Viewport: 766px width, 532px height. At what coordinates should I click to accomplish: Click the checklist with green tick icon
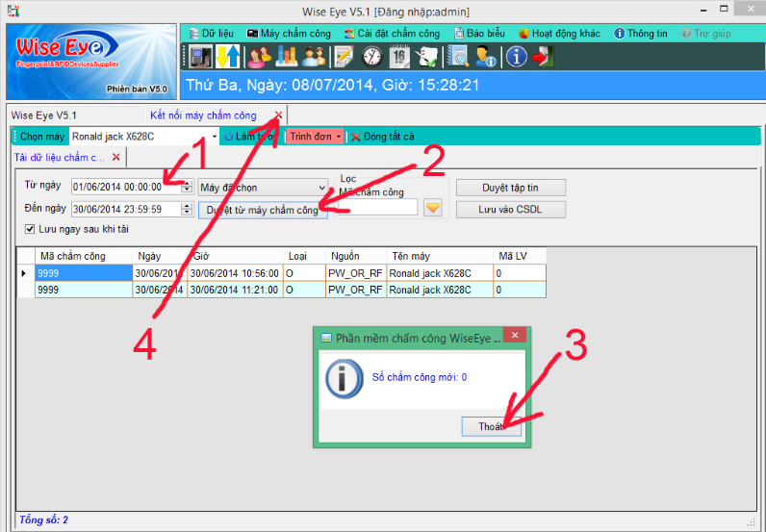[x=426, y=57]
